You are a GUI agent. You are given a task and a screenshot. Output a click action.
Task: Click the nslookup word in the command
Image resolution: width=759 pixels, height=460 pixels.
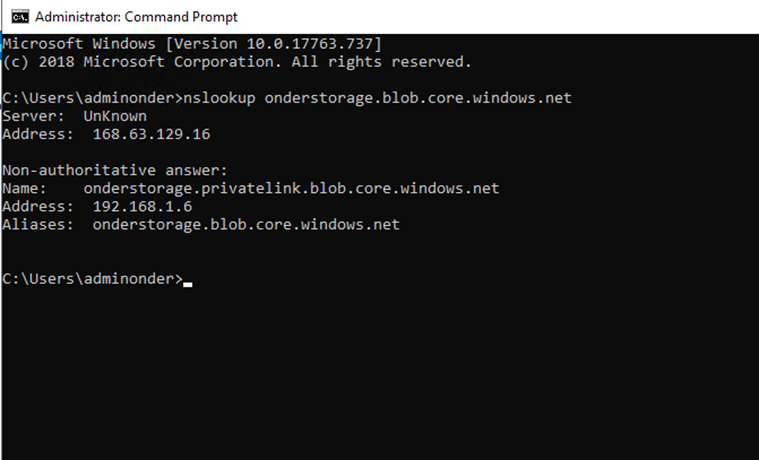click(219, 98)
